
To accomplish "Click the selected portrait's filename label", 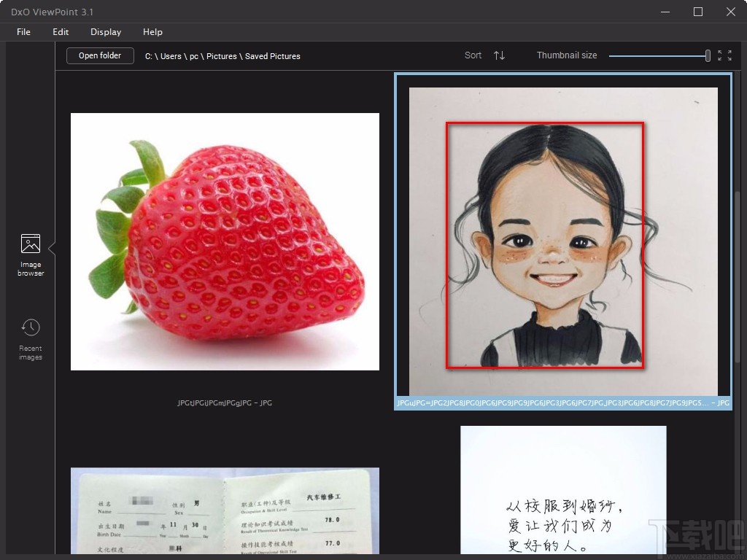I will [x=562, y=402].
